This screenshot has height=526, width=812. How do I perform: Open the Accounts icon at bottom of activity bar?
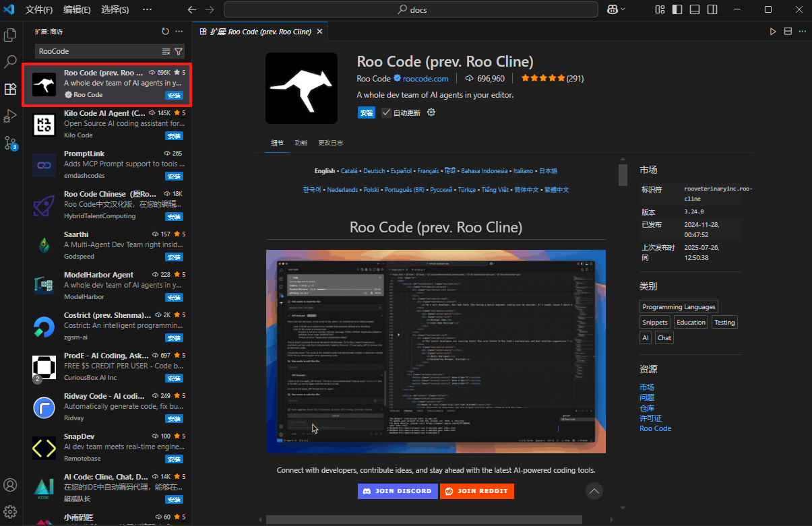(10, 485)
